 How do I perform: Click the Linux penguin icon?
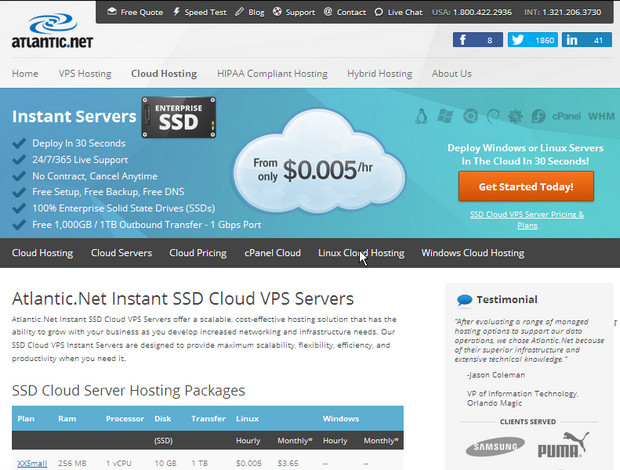422,116
